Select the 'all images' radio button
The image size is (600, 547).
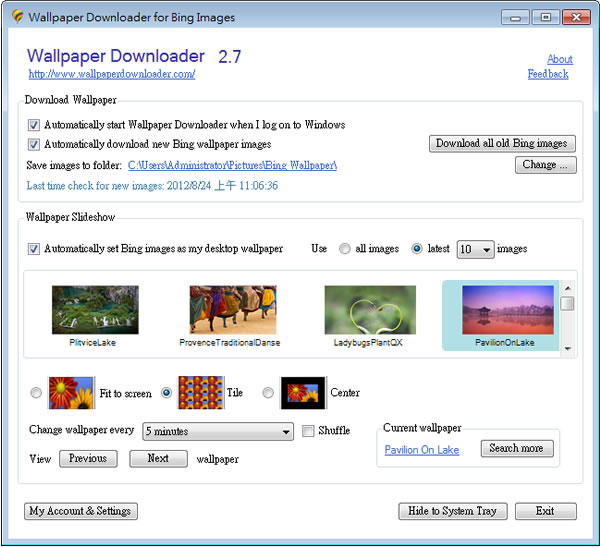point(344,249)
